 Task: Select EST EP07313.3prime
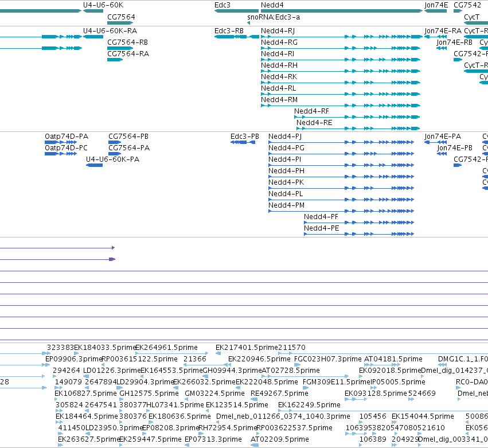(x=187, y=445)
